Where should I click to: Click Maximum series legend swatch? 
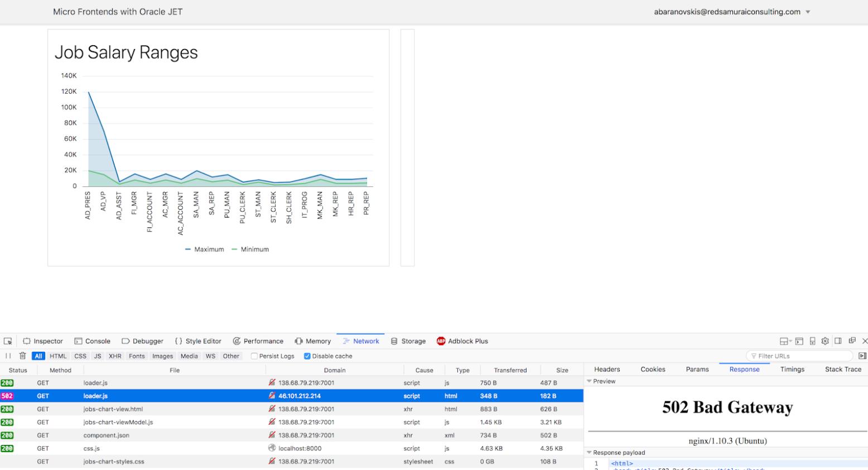pos(188,250)
